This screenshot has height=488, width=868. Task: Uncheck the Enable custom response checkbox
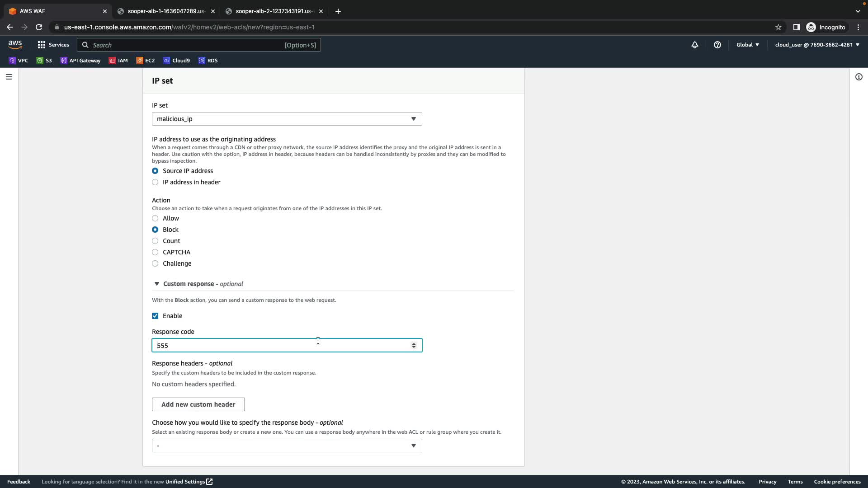155,316
